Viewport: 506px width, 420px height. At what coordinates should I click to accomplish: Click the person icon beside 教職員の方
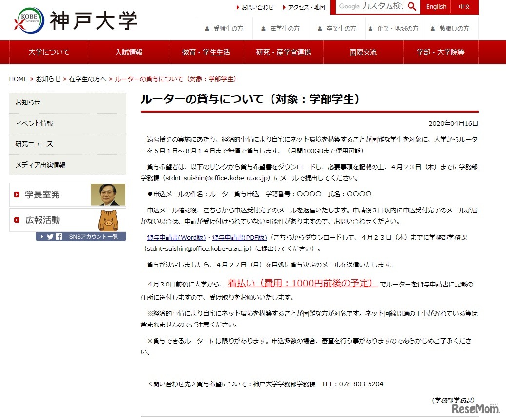pos(433,28)
